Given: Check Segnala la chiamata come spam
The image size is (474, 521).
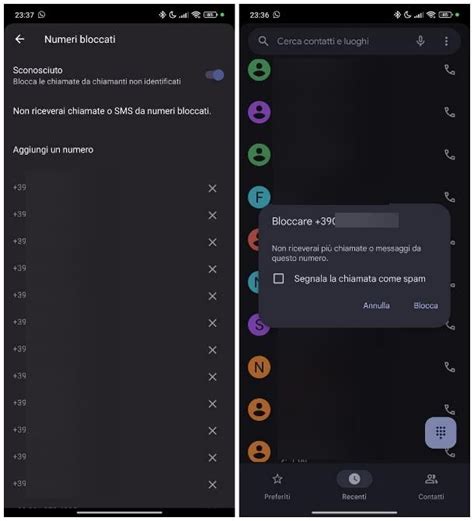Looking at the screenshot, I should click(279, 278).
